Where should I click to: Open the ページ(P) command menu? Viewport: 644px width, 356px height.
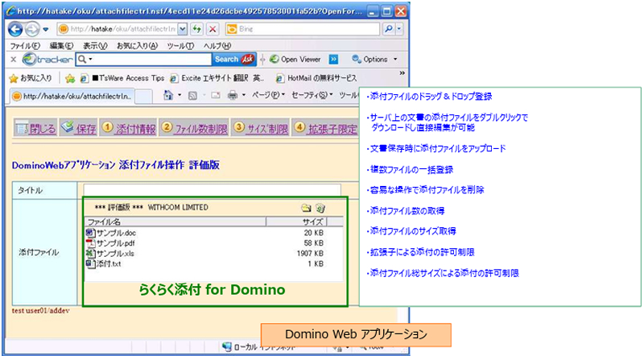click(268, 95)
